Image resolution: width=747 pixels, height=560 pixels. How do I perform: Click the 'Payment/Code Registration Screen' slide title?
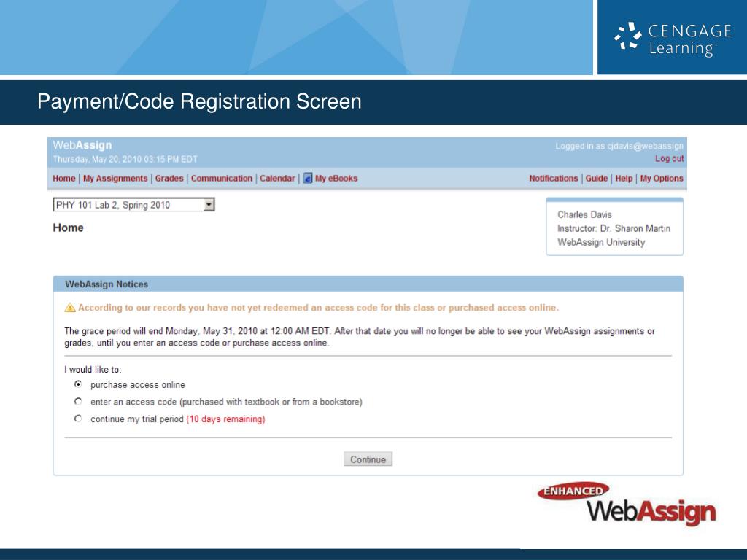(199, 101)
